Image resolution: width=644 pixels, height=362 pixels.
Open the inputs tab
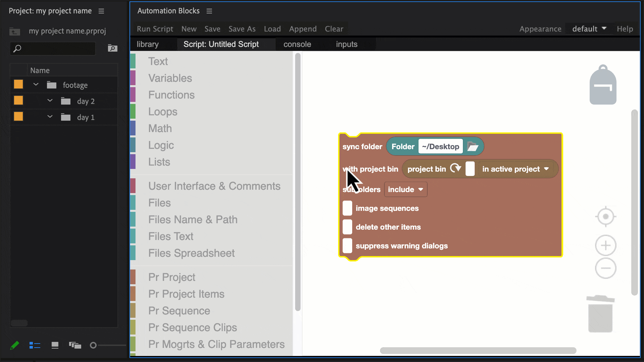pos(347,44)
